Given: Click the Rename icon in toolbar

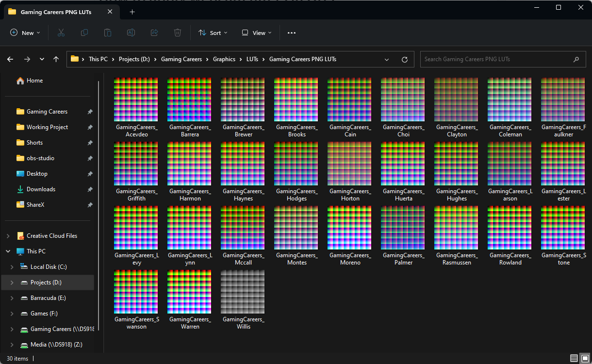Looking at the screenshot, I should [x=131, y=33].
